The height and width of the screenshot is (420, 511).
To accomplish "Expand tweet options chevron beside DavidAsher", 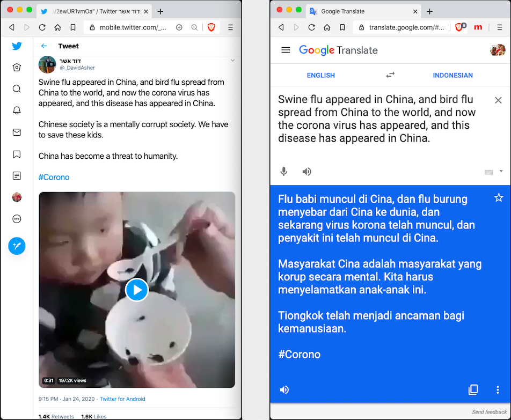I will click(233, 60).
